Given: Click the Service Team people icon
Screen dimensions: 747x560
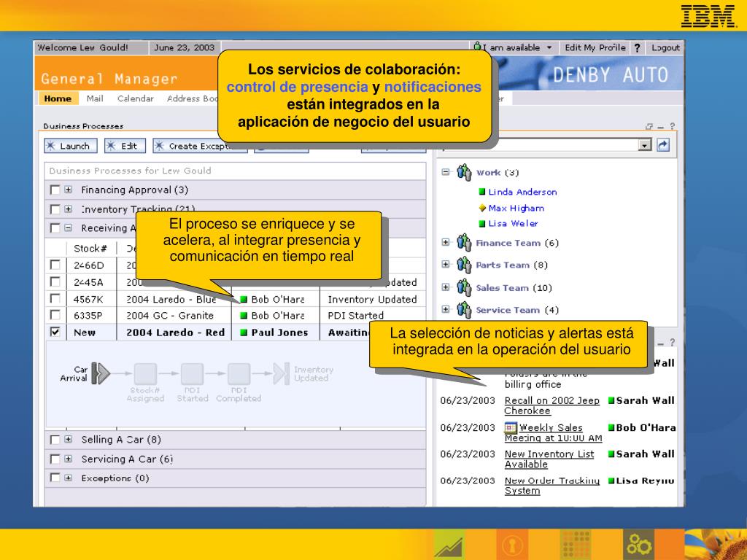Looking at the screenshot, I should (x=464, y=309).
